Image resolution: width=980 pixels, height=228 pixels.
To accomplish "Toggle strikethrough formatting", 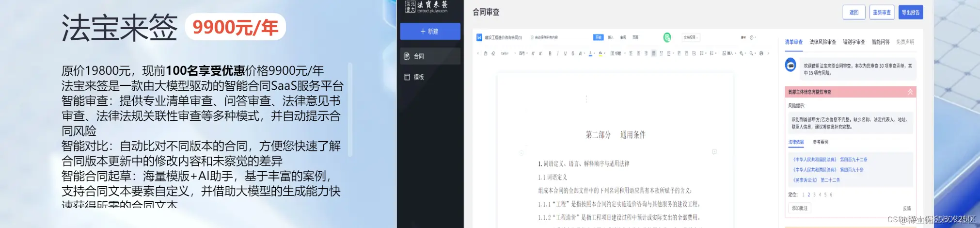I will [x=573, y=53].
